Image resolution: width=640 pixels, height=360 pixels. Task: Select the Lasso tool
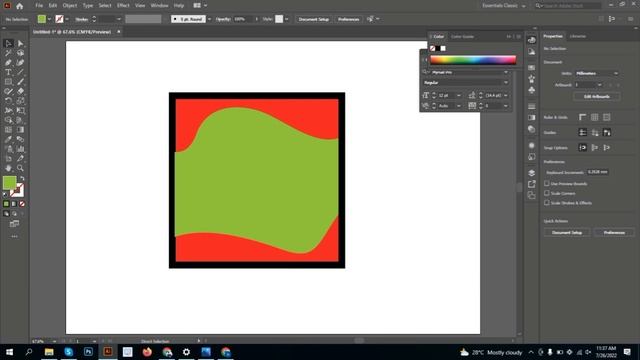pyautogui.click(x=20, y=53)
